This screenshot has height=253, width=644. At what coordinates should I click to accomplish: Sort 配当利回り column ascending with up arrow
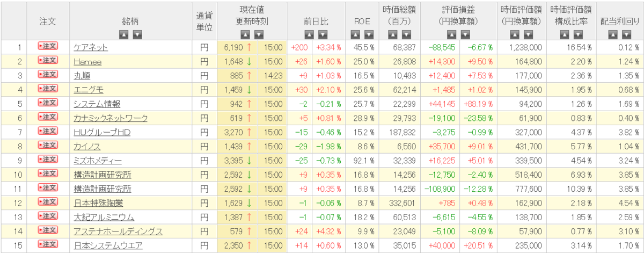613,35
